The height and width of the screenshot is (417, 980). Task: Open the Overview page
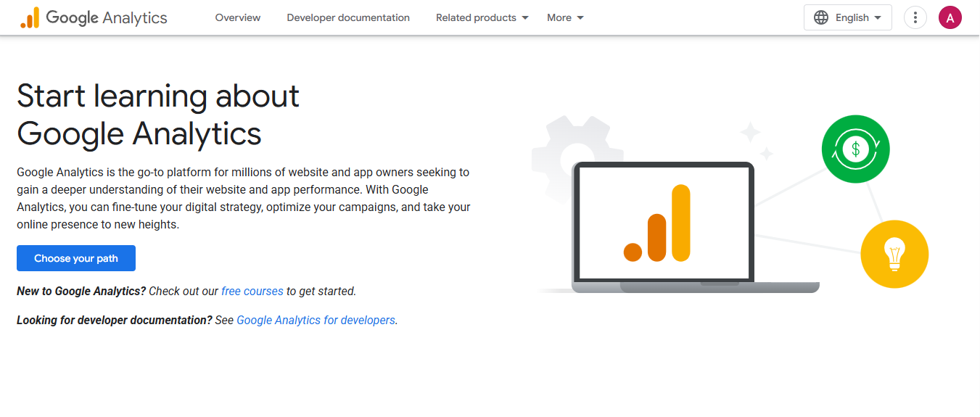[x=238, y=17]
